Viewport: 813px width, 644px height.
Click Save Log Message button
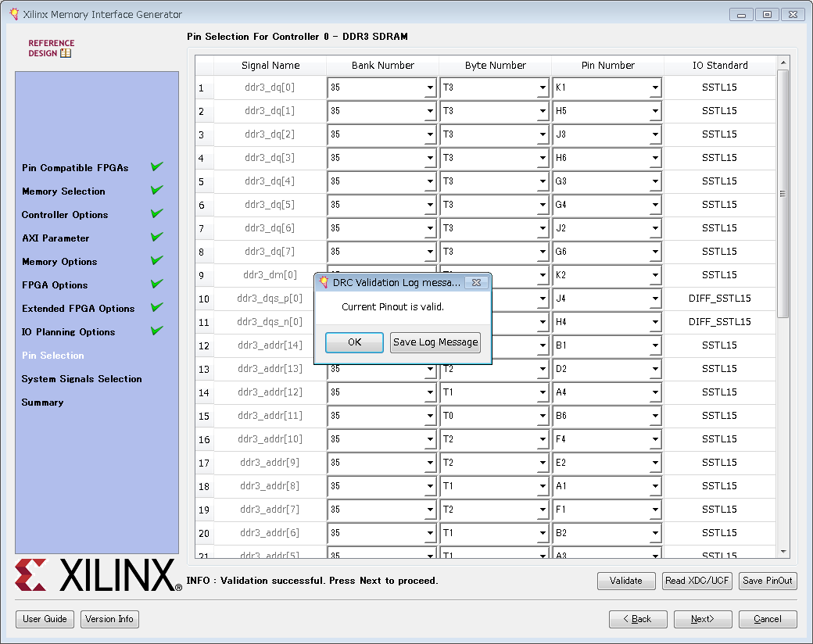point(435,342)
